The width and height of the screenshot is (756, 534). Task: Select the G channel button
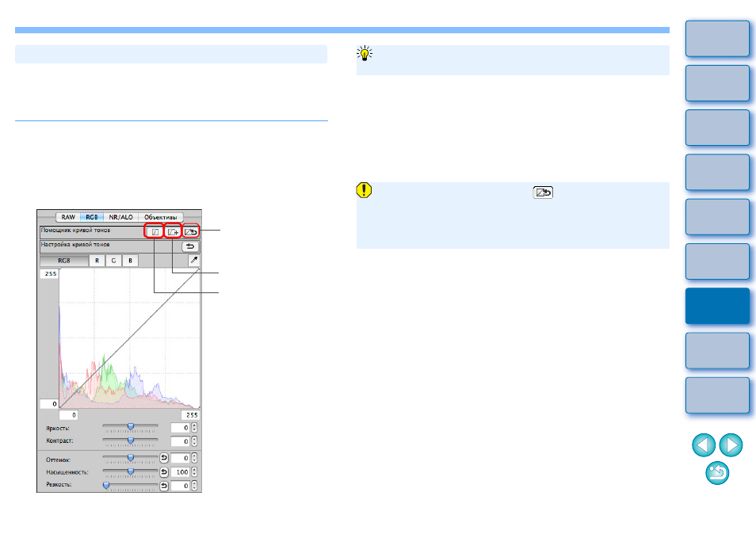pos(114,261)
